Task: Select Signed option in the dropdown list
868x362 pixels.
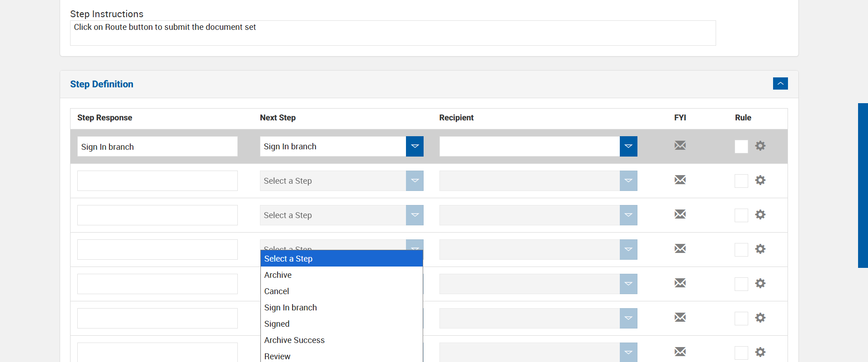Action: coord(277,324)
